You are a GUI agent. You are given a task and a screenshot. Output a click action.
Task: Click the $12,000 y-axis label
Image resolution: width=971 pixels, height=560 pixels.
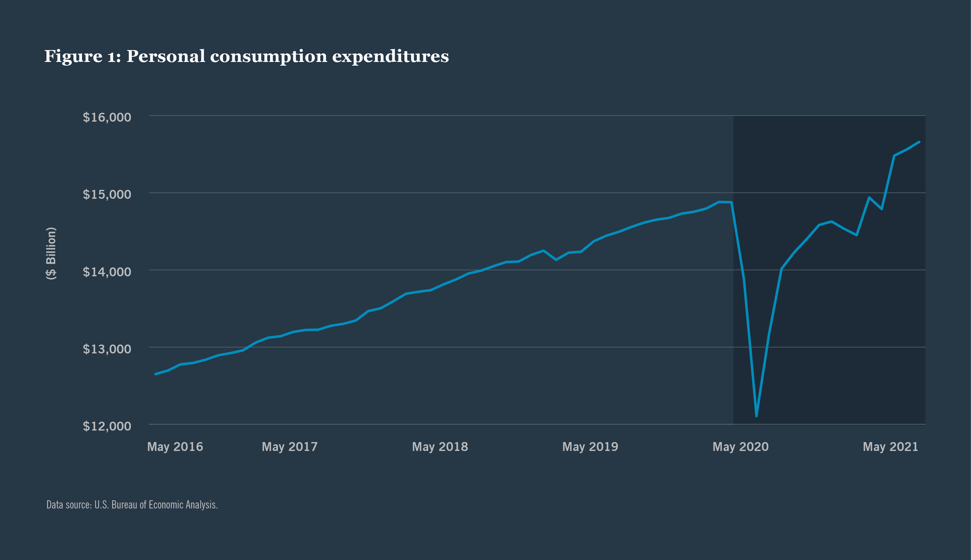point(107,426)
